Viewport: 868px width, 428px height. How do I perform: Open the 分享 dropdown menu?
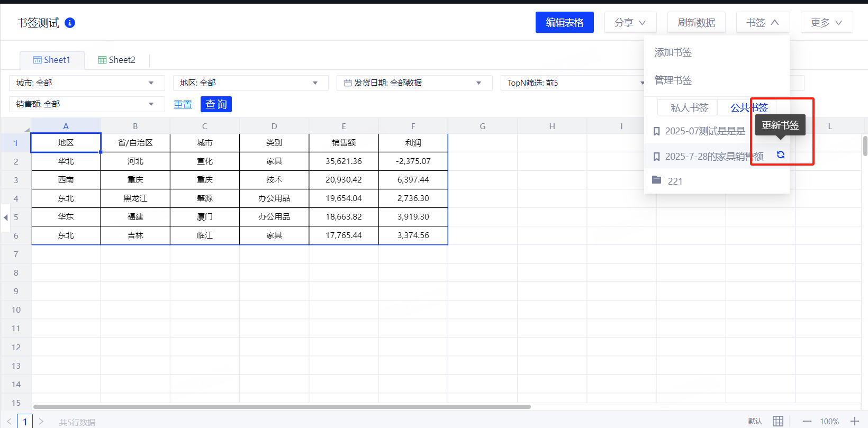tap(630, 23)
